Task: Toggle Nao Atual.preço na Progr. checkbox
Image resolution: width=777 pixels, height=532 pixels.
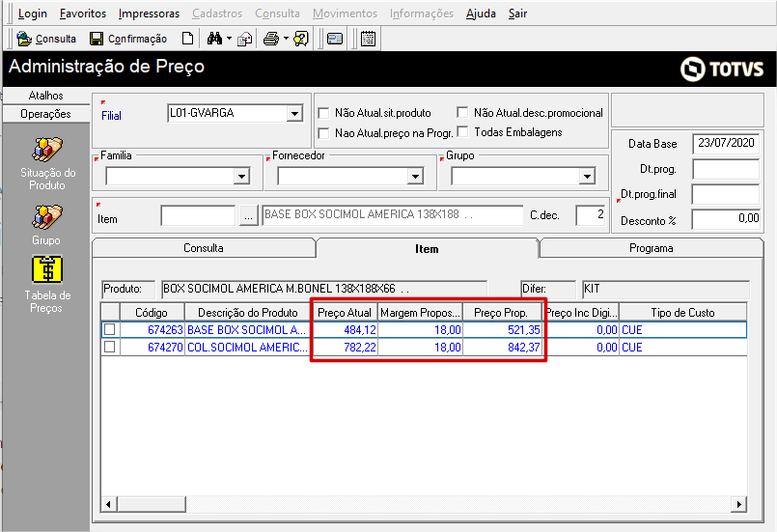Action: pos(323,133)
